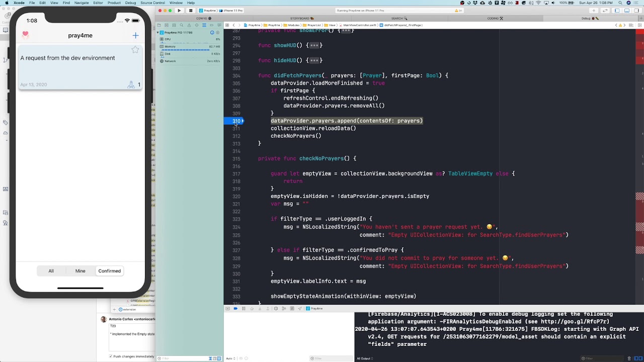Switch to the CODING window tab
The width and height of the screenshot is (644, 362).
(x=495, y=19)
